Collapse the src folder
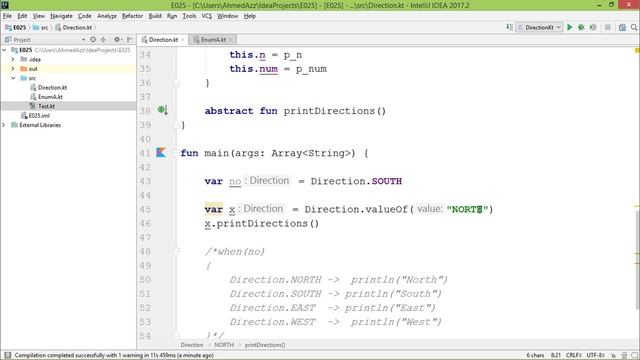The height and width of the screenshot is (360, 640). coord(13,78)
